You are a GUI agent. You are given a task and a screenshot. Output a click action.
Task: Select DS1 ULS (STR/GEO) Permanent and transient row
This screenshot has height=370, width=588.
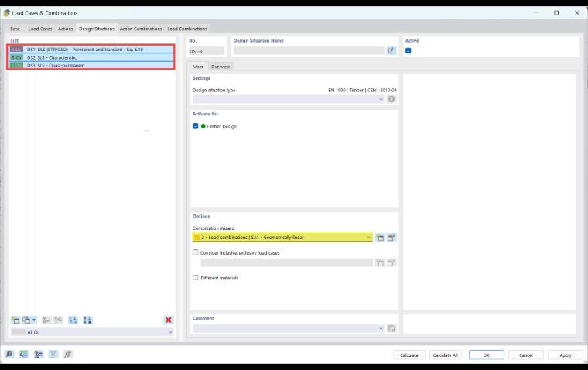[91, 50]
